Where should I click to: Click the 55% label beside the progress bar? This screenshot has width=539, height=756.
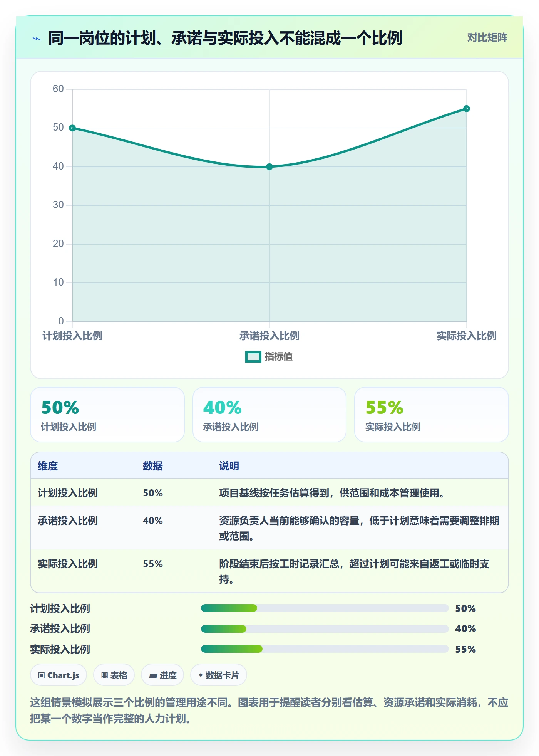(x=465, y=649)
